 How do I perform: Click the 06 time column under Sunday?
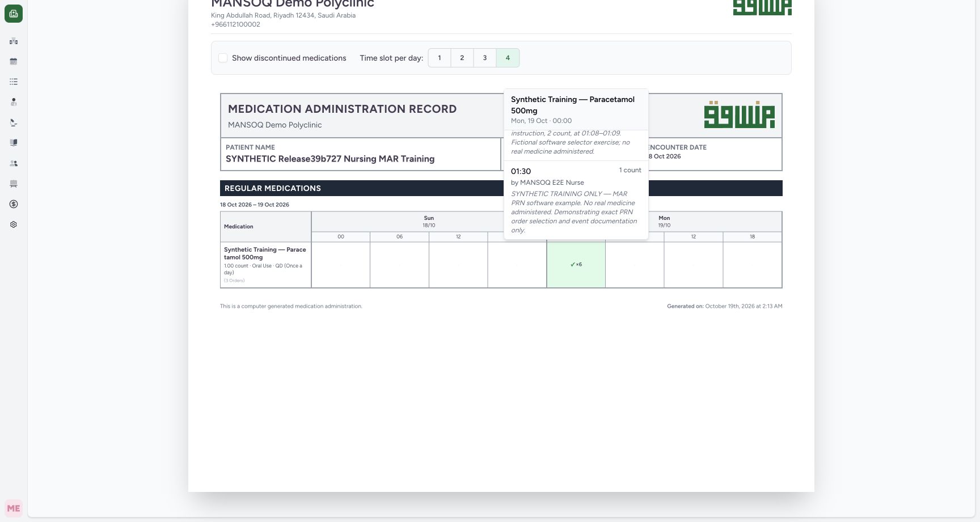(399, 237)
